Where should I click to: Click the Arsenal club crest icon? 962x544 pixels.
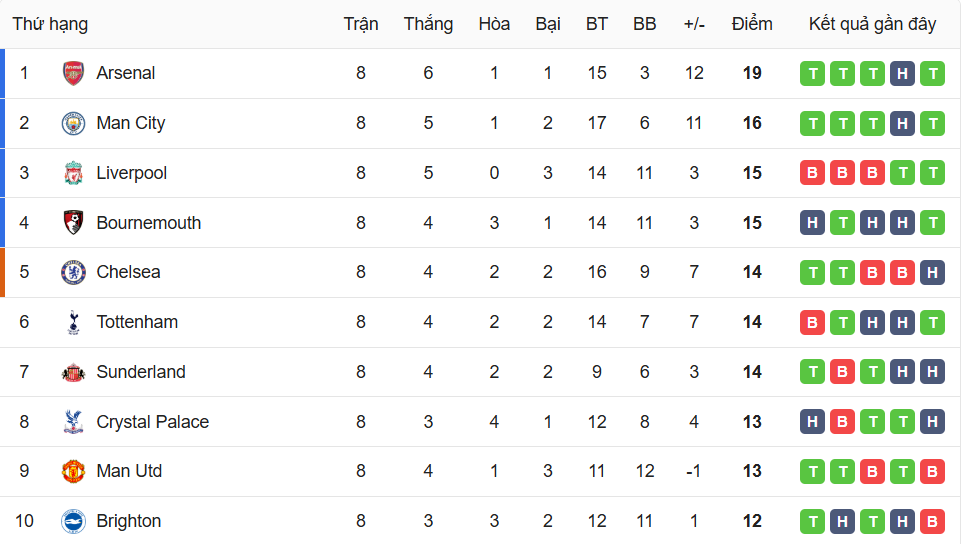click(x=73, y=73)
